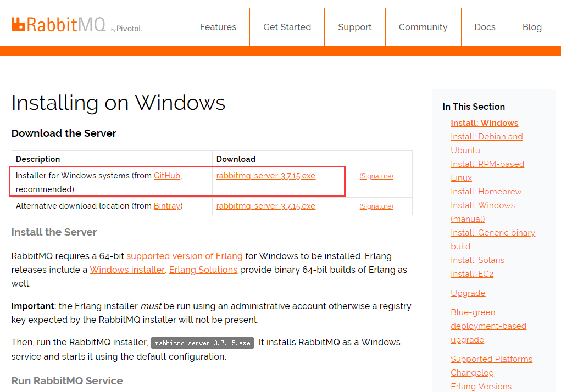
Task: Open Install: Homebrew sidebar link
Action: (x=486, y=192)
